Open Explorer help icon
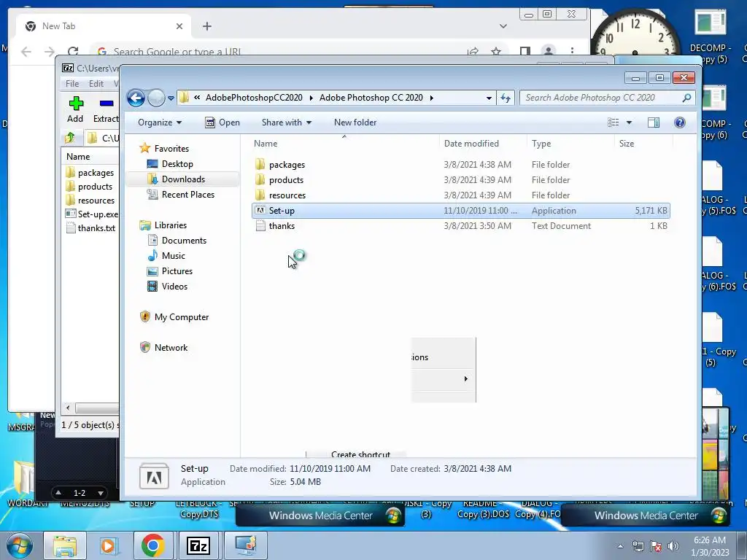The height and width of the screenshot is (560, 747). tap(680, 122)
